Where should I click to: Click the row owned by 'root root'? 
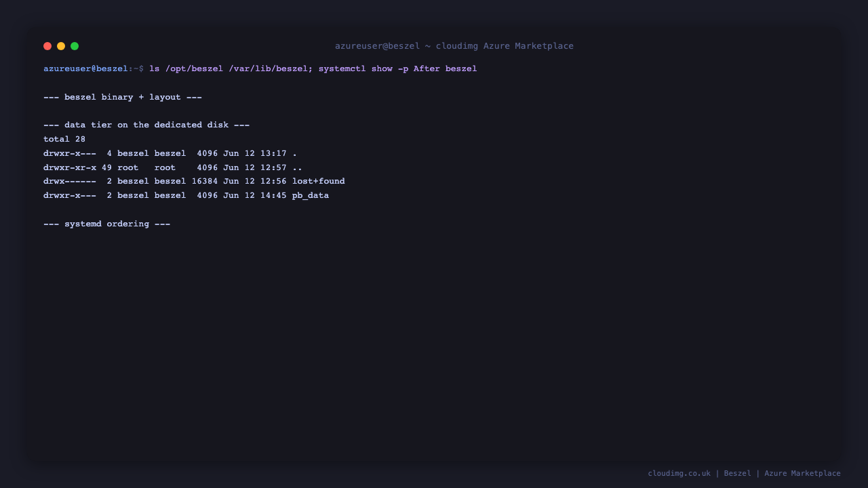(x=173, y=167)
